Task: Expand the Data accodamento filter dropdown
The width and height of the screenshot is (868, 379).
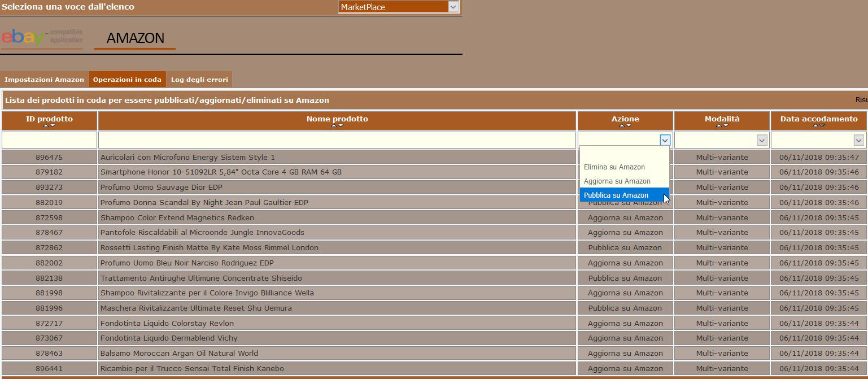Action: (x=858, y=140)
